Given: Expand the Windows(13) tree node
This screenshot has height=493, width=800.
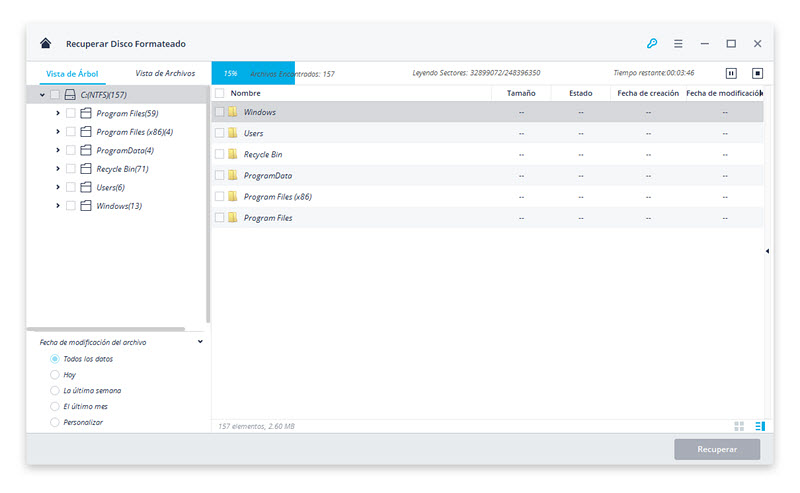Looking at the screenshot, I should pyautogui.click(x=58, y=206).
